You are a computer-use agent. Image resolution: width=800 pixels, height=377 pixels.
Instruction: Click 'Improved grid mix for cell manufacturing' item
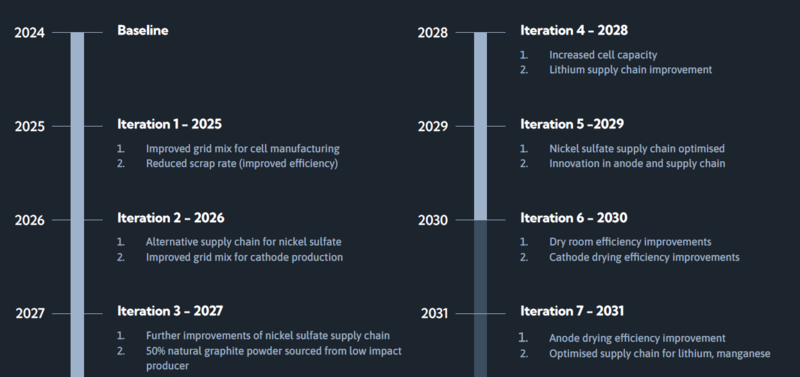click(242, 149)
